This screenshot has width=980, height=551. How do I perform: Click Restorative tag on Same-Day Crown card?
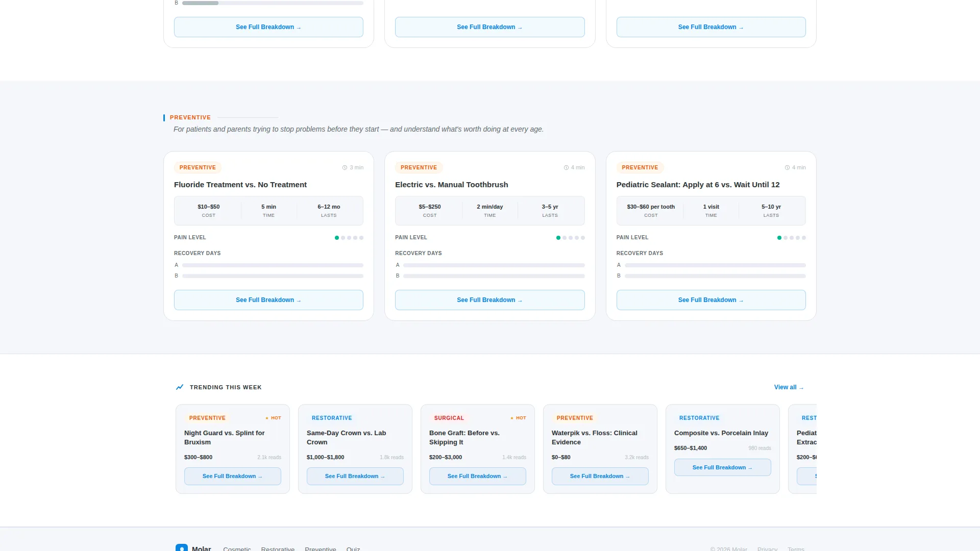coord(332,418)
